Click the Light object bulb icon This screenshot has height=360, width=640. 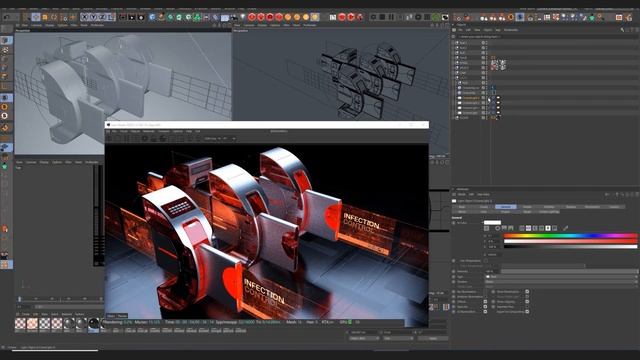tap(242, 17)
